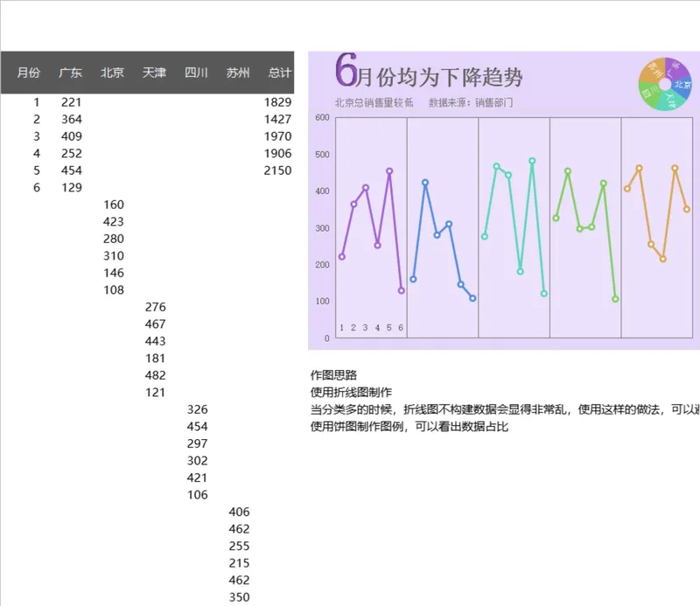Select the 数据来源：销售部门 caption
This screenshot has height=606, width=700.
coord(471,102)
